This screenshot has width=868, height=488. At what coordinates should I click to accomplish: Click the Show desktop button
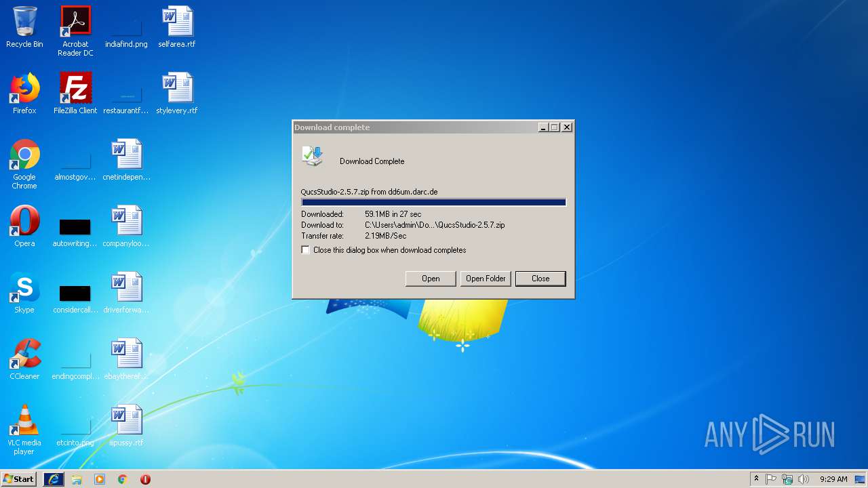861,479
